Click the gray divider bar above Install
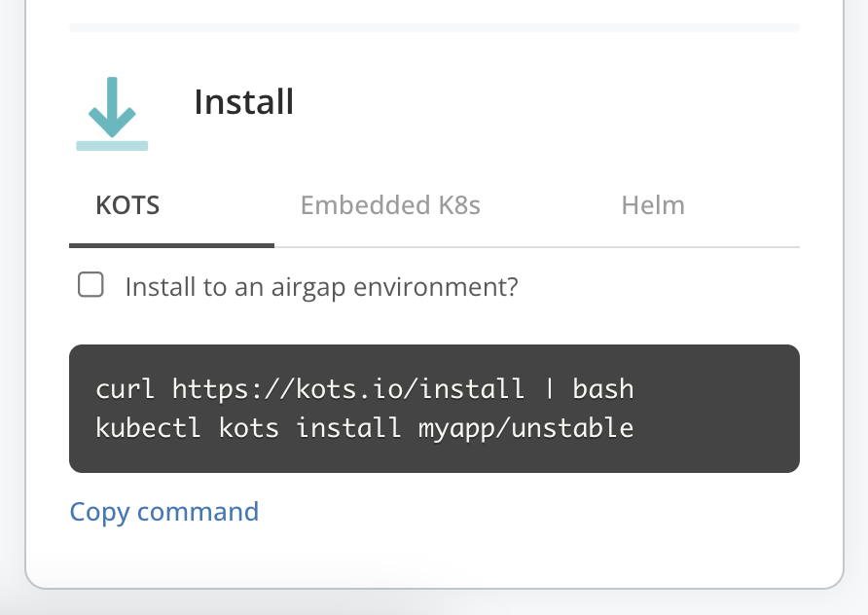This screenshot has height=615, width=868. coord(434,27)
